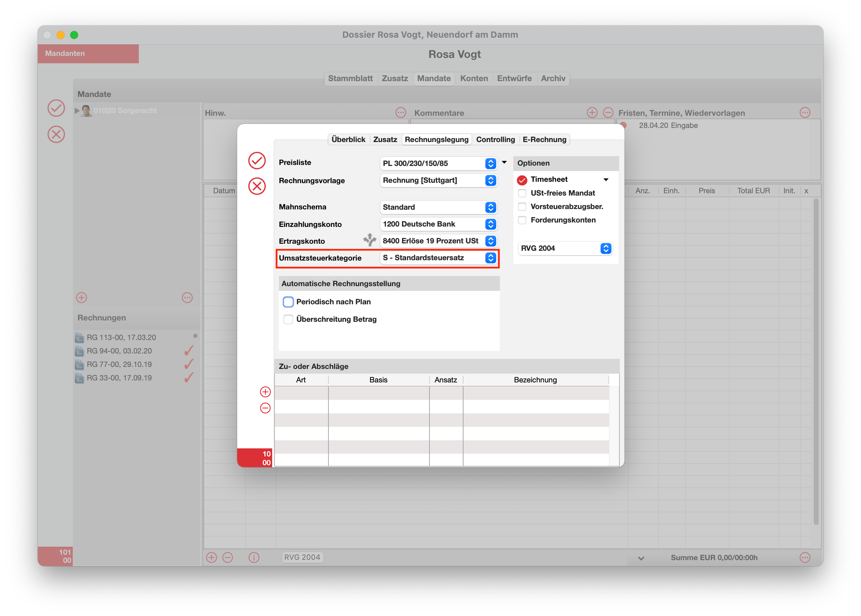
Task: Open Stammblatt tab in main window
Action: click(x=350, y=78)
